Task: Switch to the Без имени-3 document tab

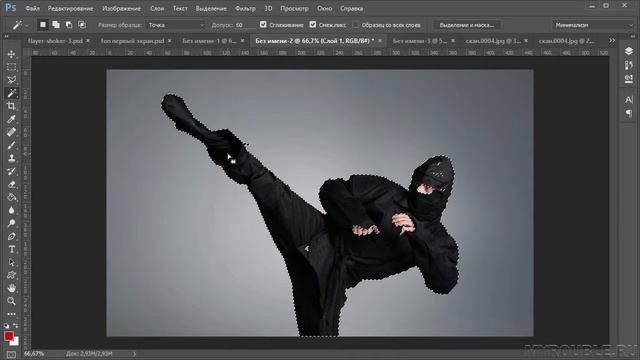Action: click(420, 41)
